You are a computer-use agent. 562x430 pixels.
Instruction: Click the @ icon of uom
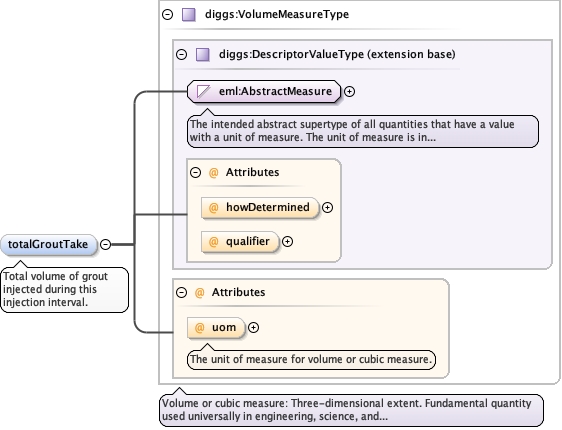tap(199, 328)
